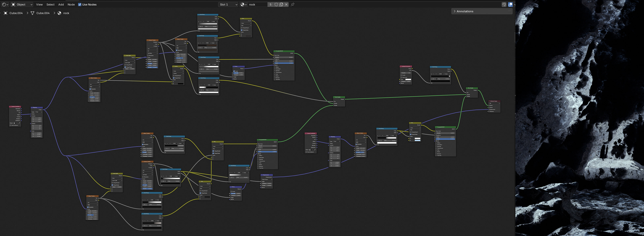
Task: Click the white Color swatch on Ambient Occlusion
Action: point(408,80)
